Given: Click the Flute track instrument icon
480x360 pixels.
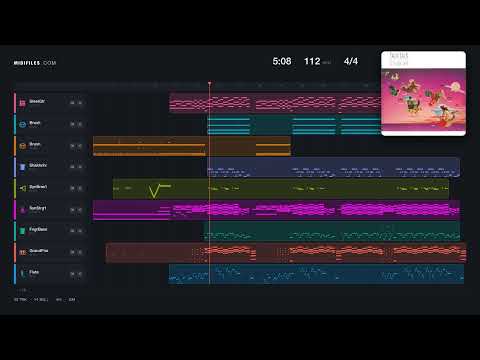Looking at the screenshot, I should coord(22,274).
